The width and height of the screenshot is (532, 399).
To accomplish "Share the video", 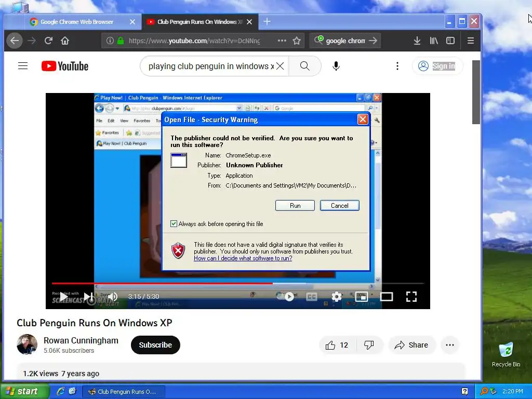I will pyautogui.click(x=411, y=345).
